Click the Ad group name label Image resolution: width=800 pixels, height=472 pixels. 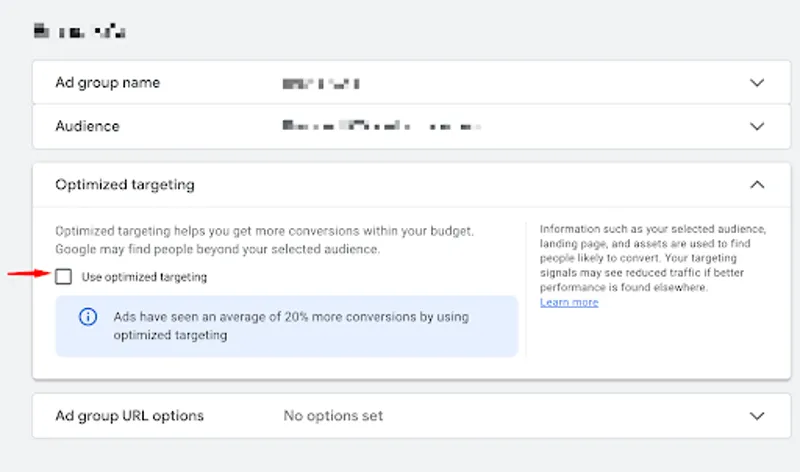(108, 83)
